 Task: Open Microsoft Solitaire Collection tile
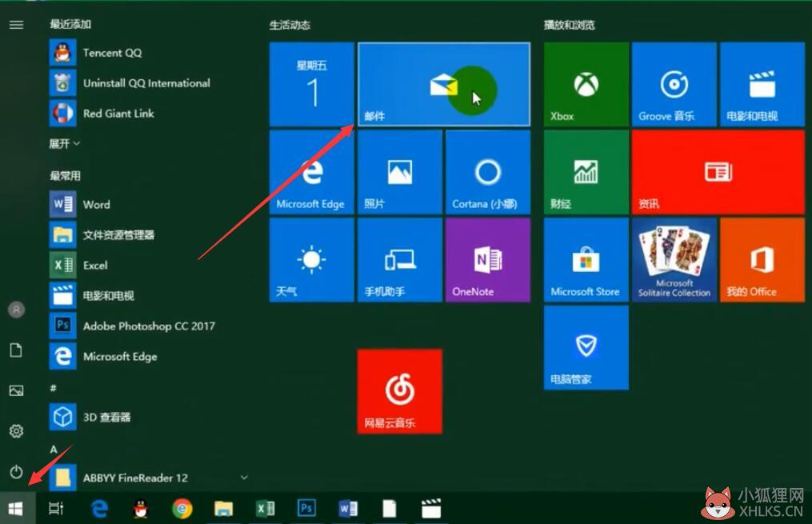674,260
